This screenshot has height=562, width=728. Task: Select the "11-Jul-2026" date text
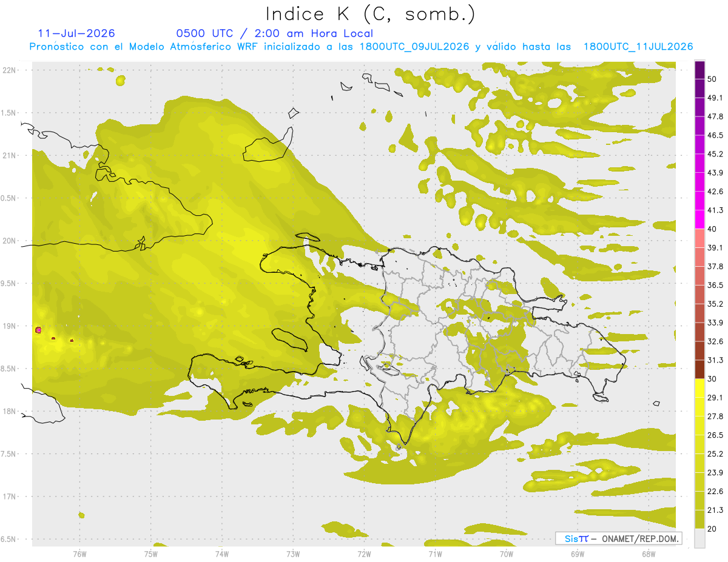76,33
